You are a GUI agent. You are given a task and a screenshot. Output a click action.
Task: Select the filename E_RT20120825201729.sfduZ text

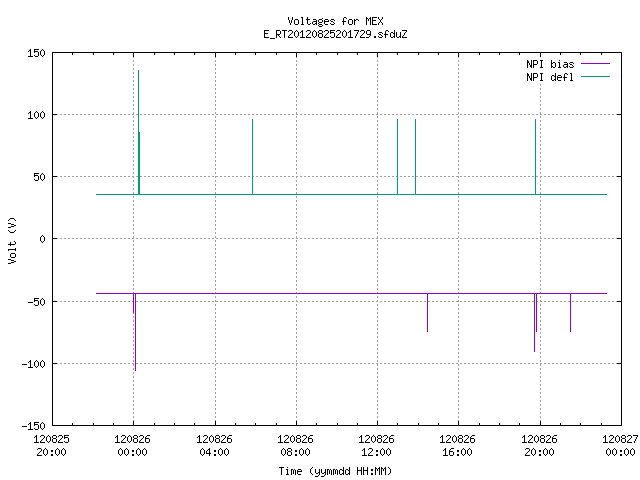[335, 34]
